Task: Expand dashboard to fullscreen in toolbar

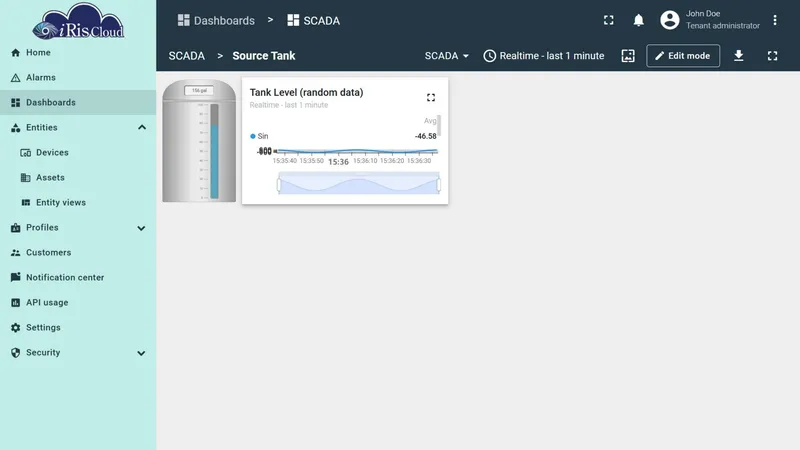Action: pyautogui.click(x=772, y=56)
